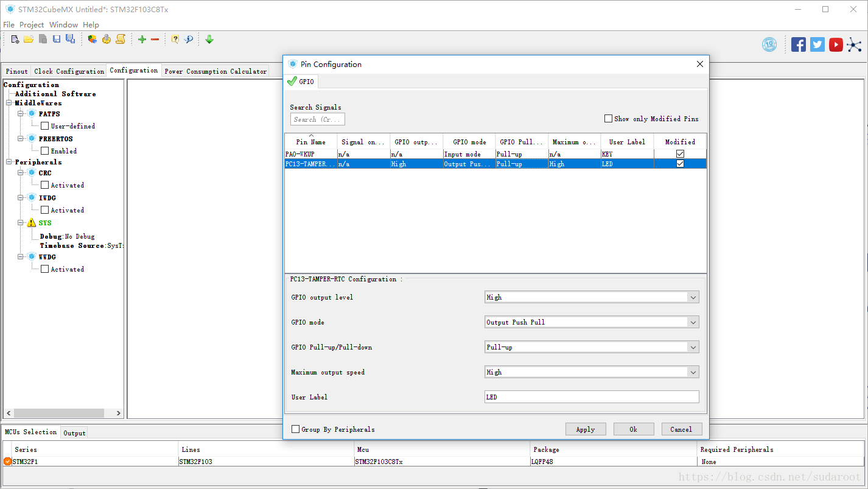
Task: Click the Generate Code gear icon
Action: point(107,39)
